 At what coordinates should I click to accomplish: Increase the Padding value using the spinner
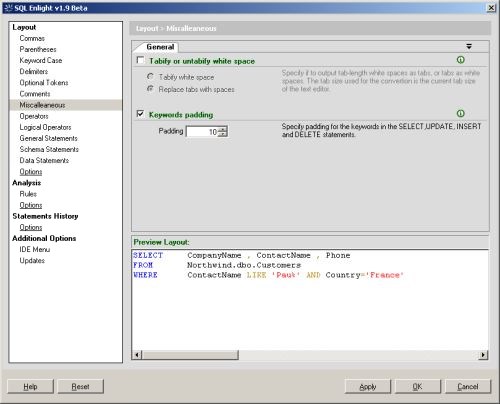[223, 129]
